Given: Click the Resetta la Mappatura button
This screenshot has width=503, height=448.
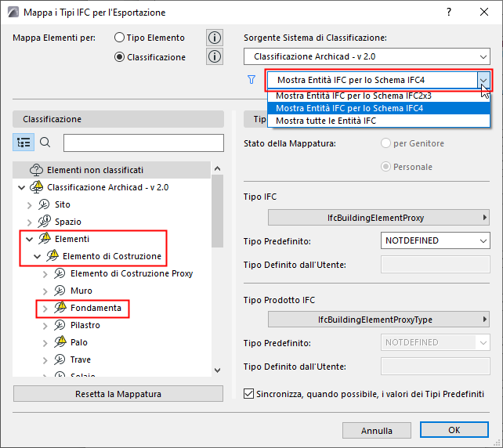Looking at the screenshot, I should point(118,394).
